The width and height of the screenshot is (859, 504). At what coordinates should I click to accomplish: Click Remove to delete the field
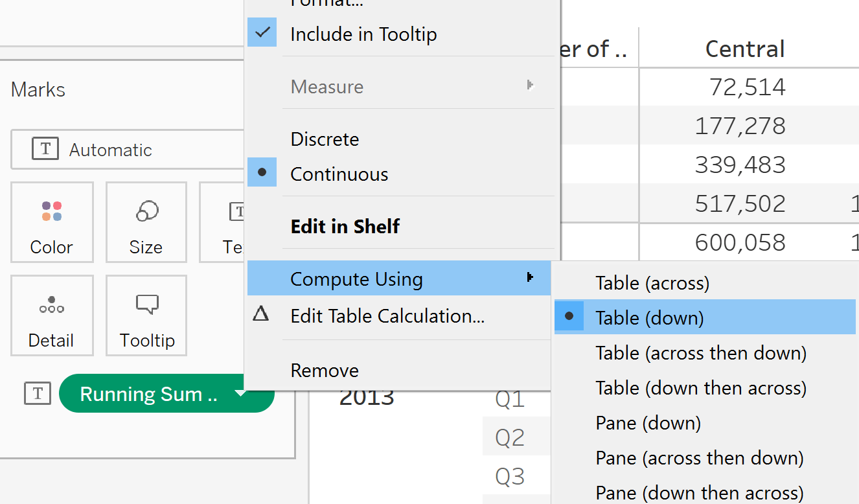(x=324, y=370)
